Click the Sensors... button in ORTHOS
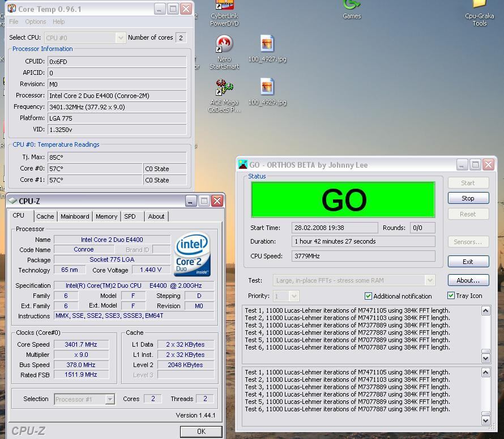This screenshot has height=439, width=504. [468, 241]
